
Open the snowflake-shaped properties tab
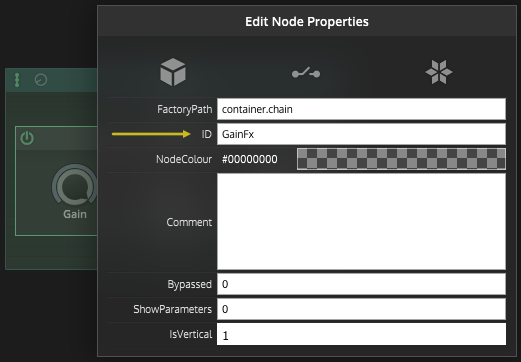(439, 72)
